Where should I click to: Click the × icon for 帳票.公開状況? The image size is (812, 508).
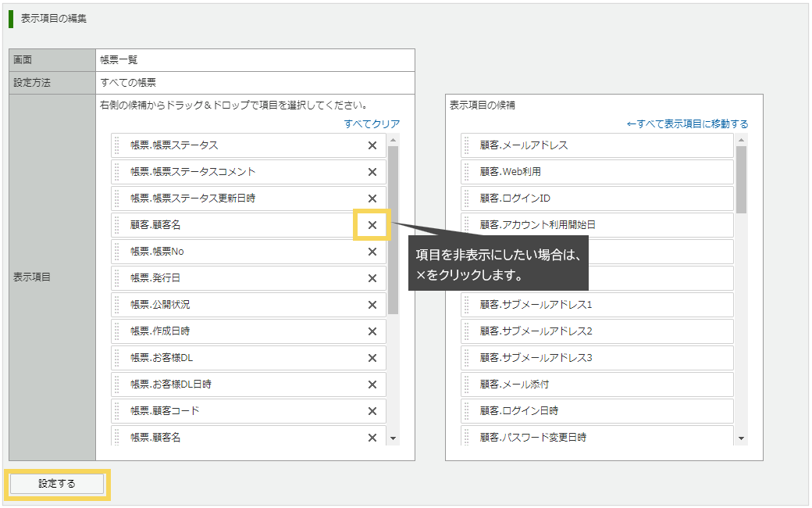(372, 305)
